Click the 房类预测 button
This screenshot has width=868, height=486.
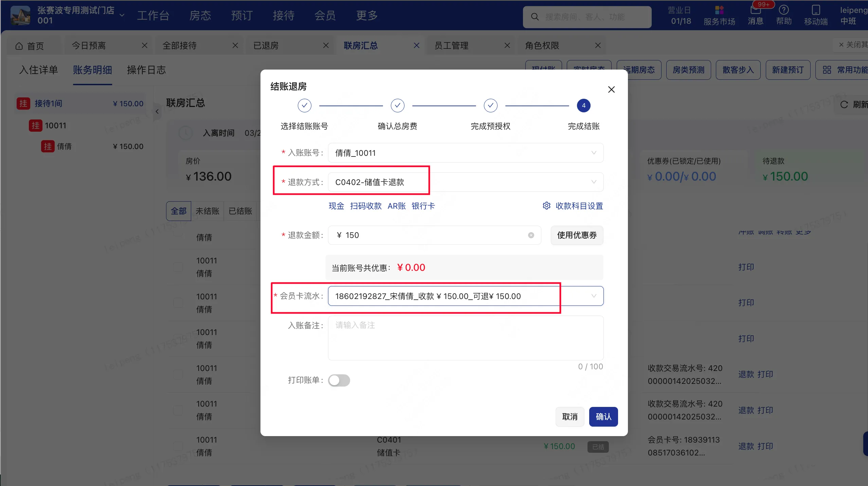tap(688, 70)
